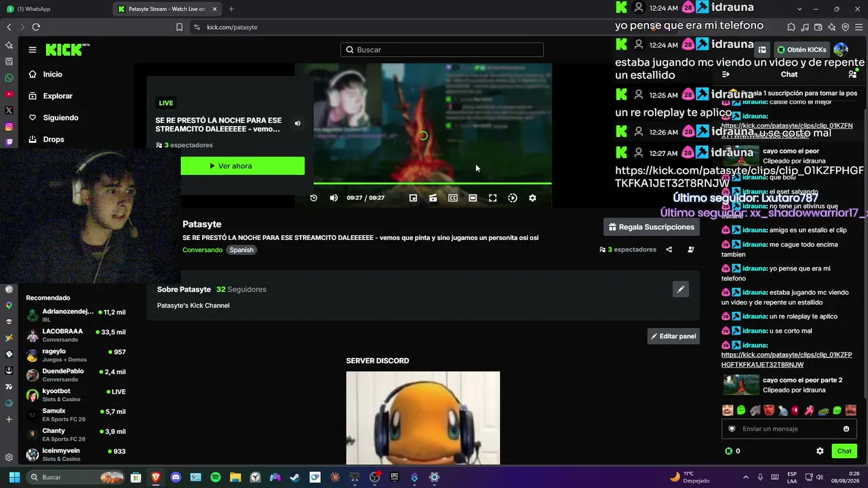Image resolution: width=868 pixels, height=488 pixels.
Task: Open the browser main menu
Action: (860, 27)
